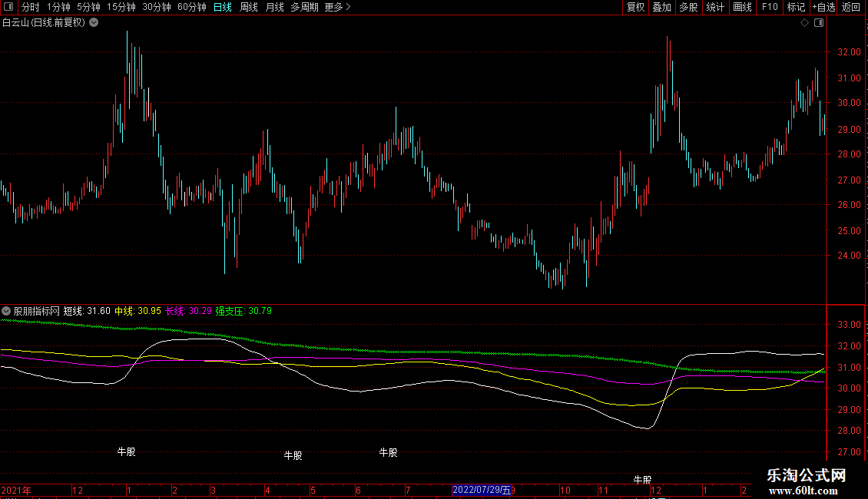Click the 中线: 30.95 value

pyautogui.click(x=137, y=311)
